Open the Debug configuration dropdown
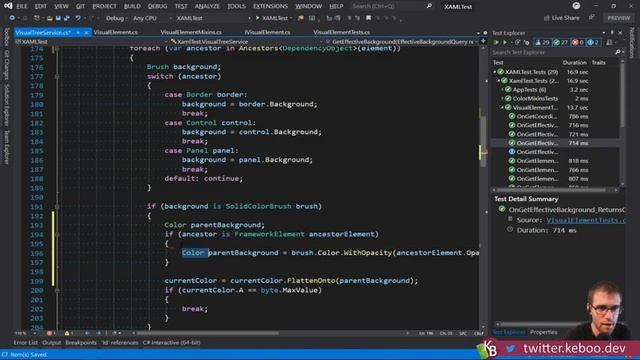 117,18
